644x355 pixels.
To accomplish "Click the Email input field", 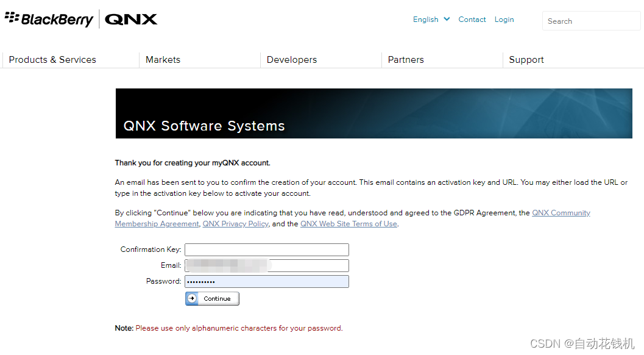I will [x=266, y=265].
